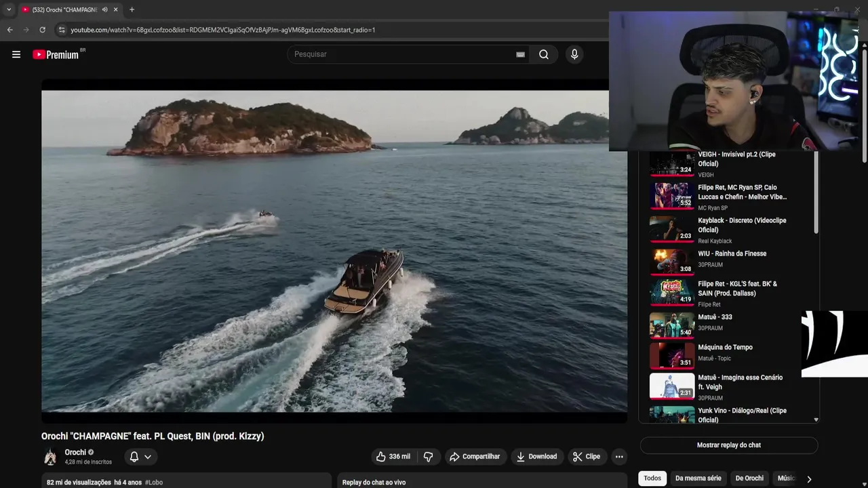The width and height of the screenshot is (868, 488).
Task: Play Yunk Vino - Diálogo/Real clip
Action: pyautogui.click(x=729, y=414)
